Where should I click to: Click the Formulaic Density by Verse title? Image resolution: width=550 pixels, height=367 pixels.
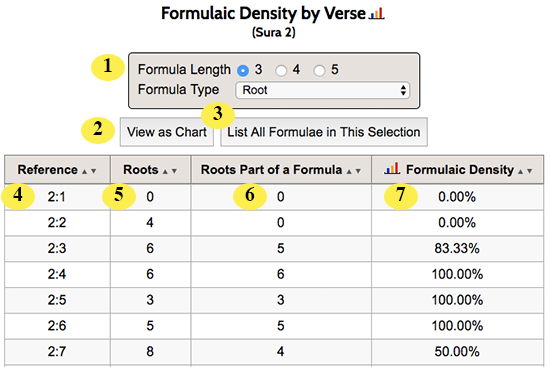tap(263, 14)
